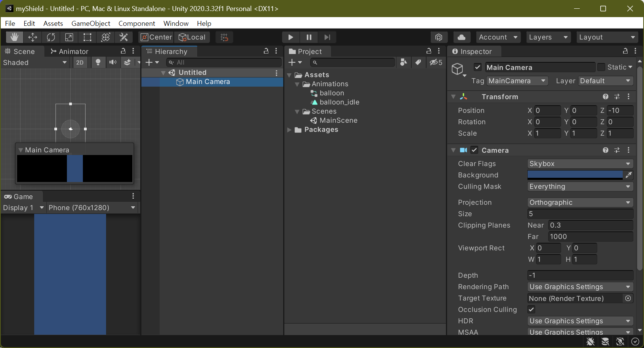Search by type in Project panel
This screenshot has height=348, width=644.
point(404,62)
